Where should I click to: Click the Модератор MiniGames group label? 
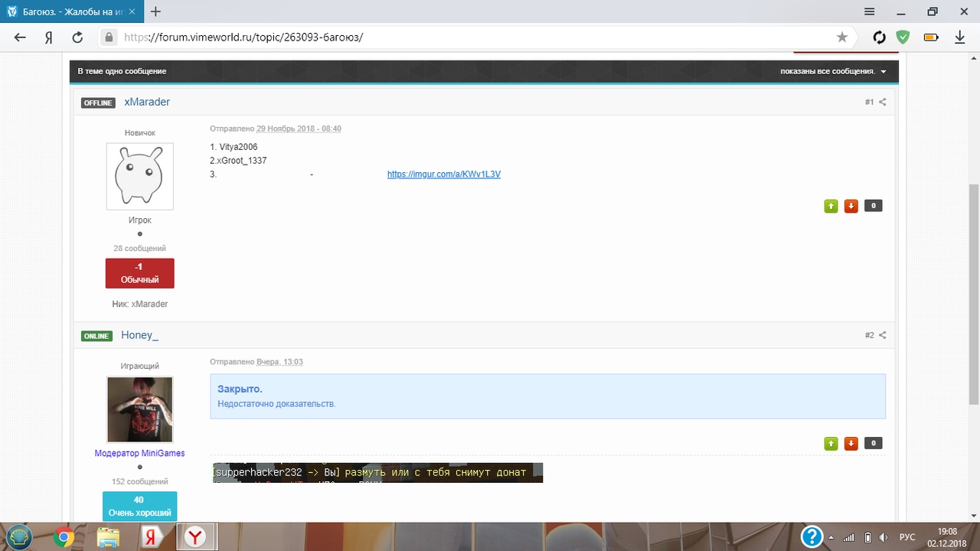(139, 453)
